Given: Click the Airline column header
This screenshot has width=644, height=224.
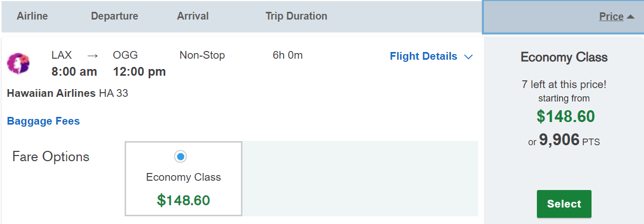Looking at the screenshot, I should point(32,16).
